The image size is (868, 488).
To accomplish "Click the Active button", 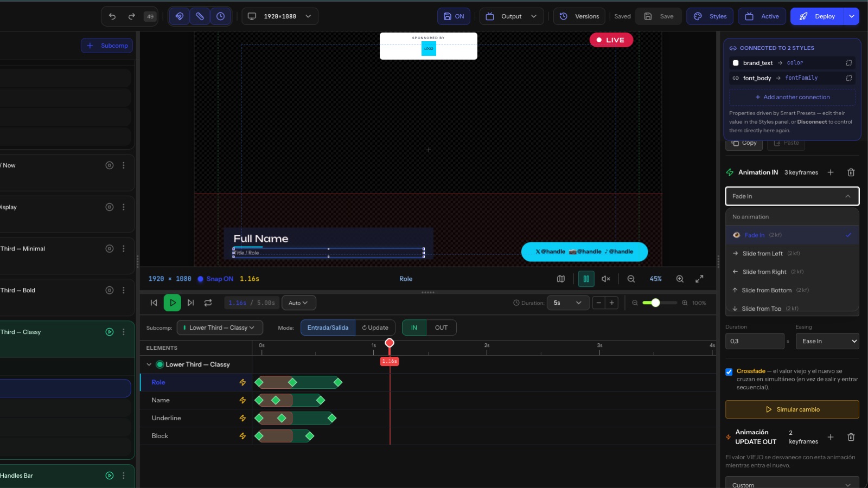I will pos(762,16).
